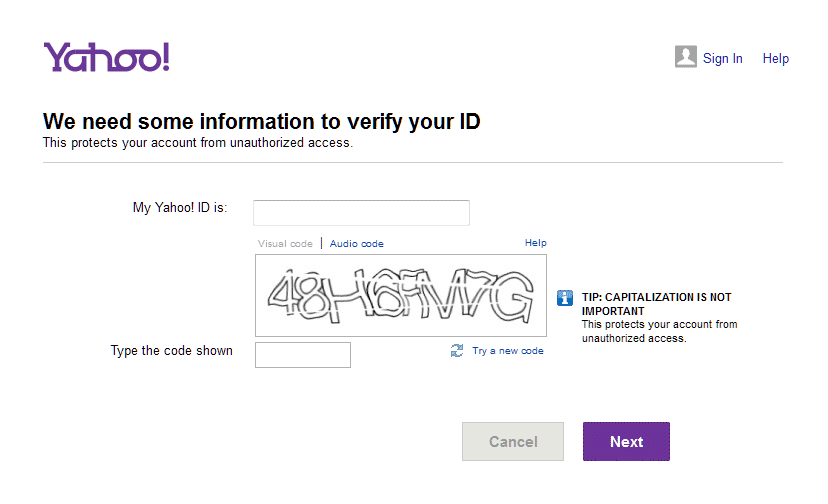Switch to the Audio code tab
The image size is (828, 504).
point(357,243)
